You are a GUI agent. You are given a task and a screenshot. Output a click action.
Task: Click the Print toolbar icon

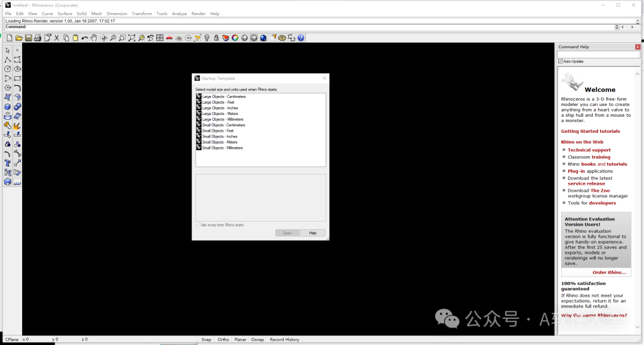(x=38, y=38)
